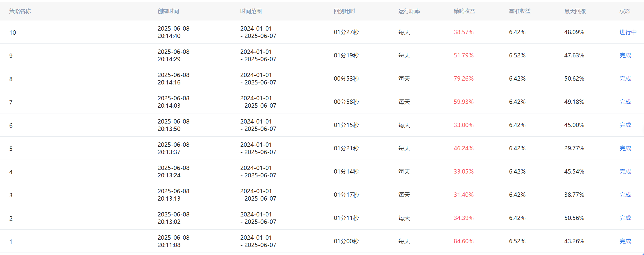This screenshot has width=644, height=255.
Task: Open the '完成' link for strategy 1
Action: [x=625, y=241]
